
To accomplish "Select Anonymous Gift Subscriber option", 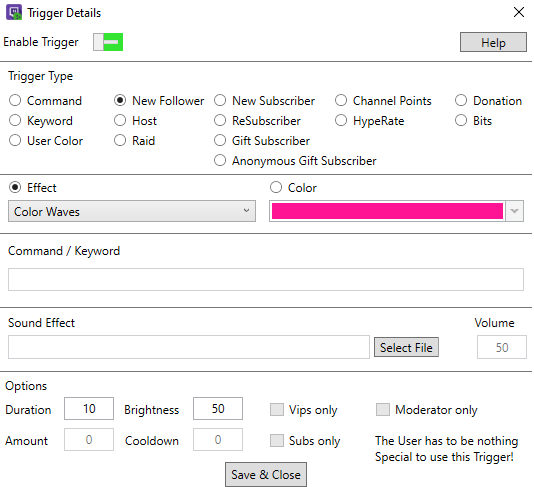I will (220, 160).
